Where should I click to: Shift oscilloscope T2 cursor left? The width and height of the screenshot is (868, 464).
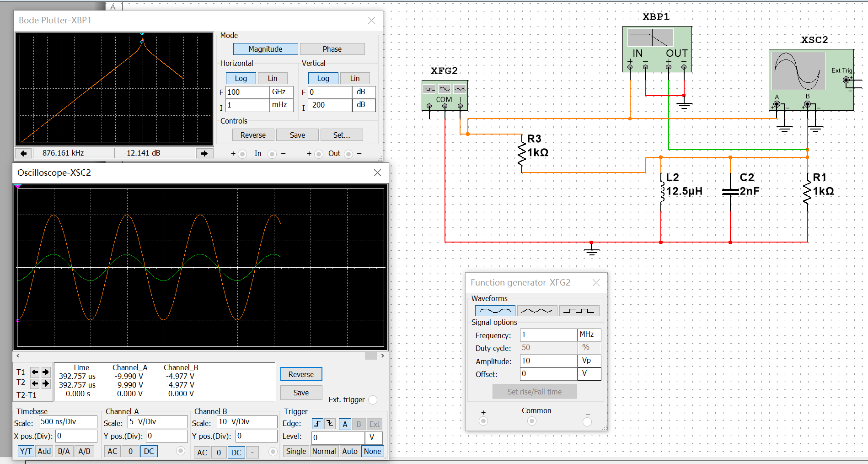pos(35,383)
